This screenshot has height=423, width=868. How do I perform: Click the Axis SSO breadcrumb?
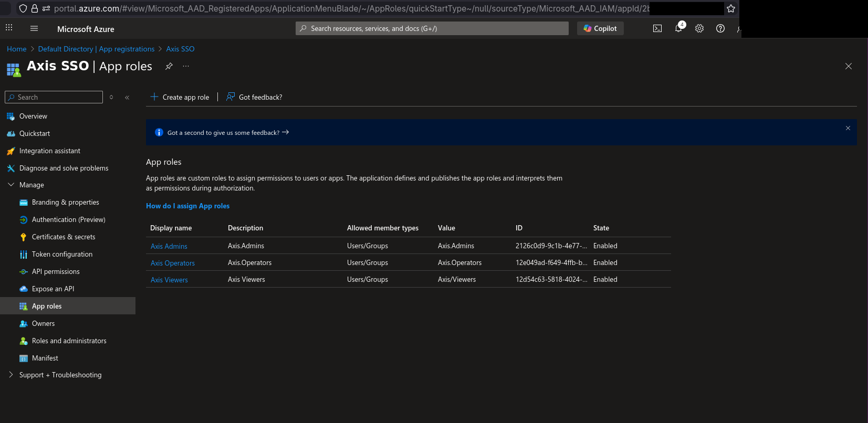180,49
